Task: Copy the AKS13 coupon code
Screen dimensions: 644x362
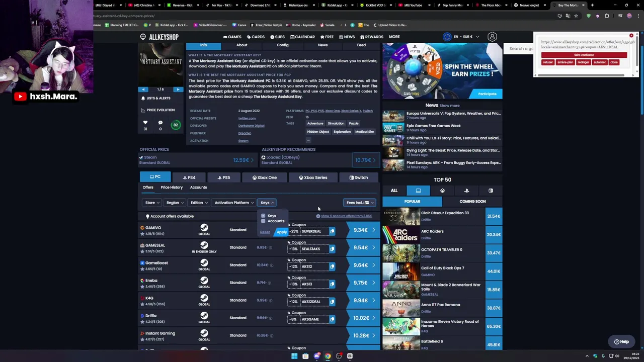Action: pyautogui.click(x=332, y=284)
